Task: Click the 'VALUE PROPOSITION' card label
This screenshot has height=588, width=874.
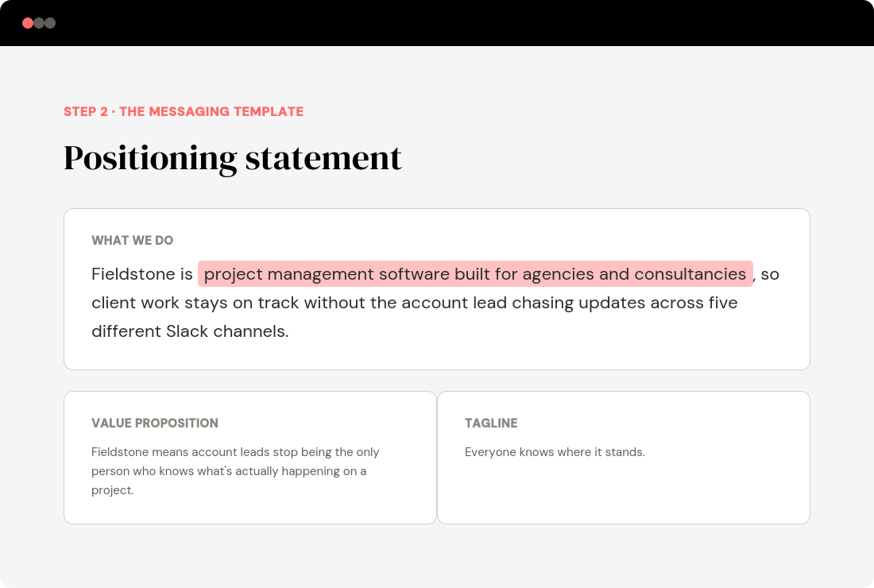Action: tap(155, 423)
